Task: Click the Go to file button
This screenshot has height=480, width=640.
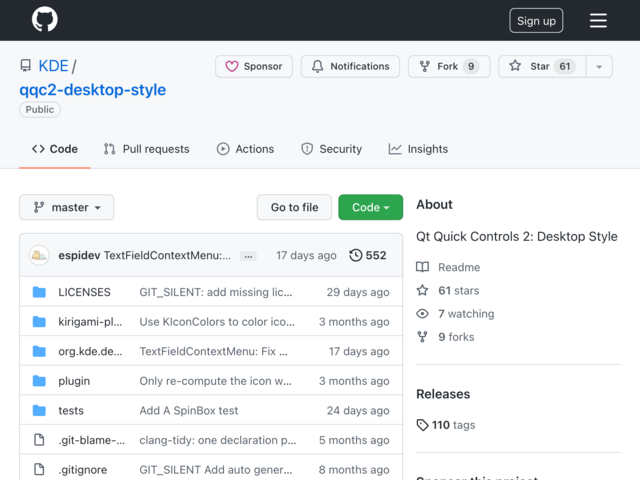Action: [x=294, y=207]
